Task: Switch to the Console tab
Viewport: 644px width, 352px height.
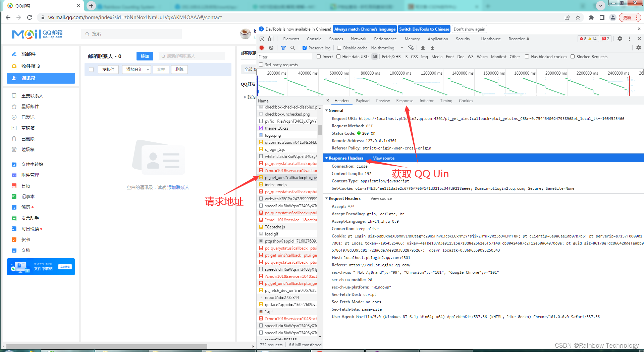Action: (x=314, y=39)
